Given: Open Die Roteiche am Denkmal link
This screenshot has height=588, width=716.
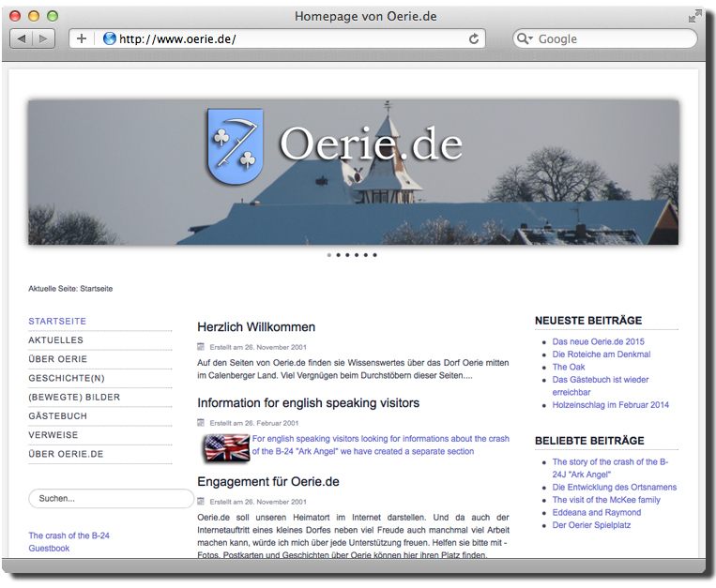Looking at the screenshot, I should pos(602,354).
